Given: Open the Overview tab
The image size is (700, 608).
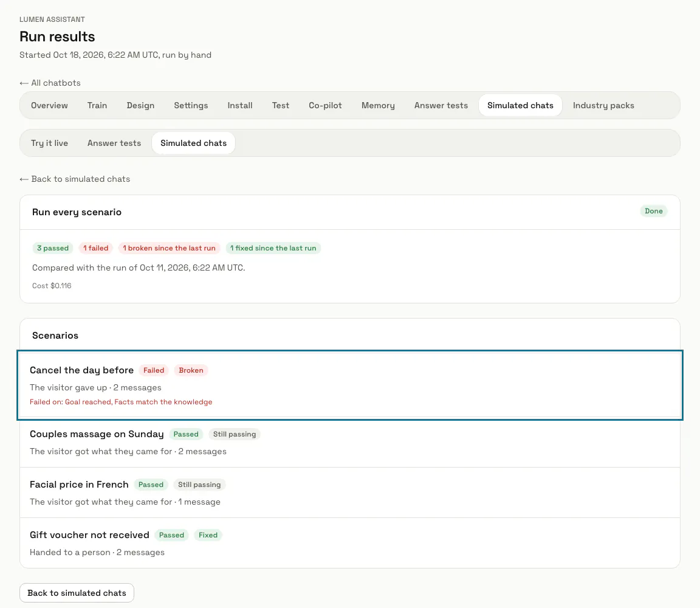Looking at the screenshot, I should coord(50,105).
